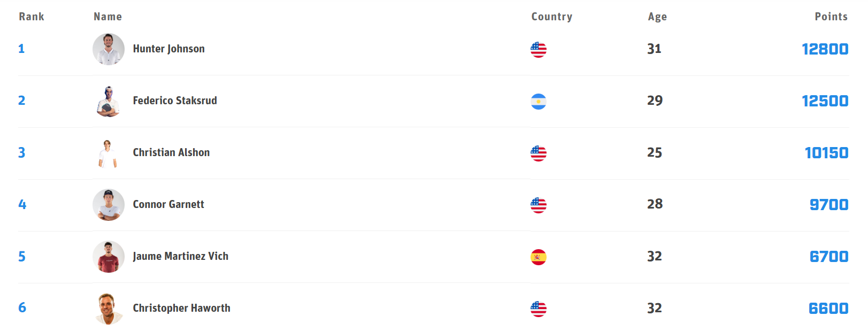
Task: Click USA flag next to Connor Garnett
Action: click(539, 205)
